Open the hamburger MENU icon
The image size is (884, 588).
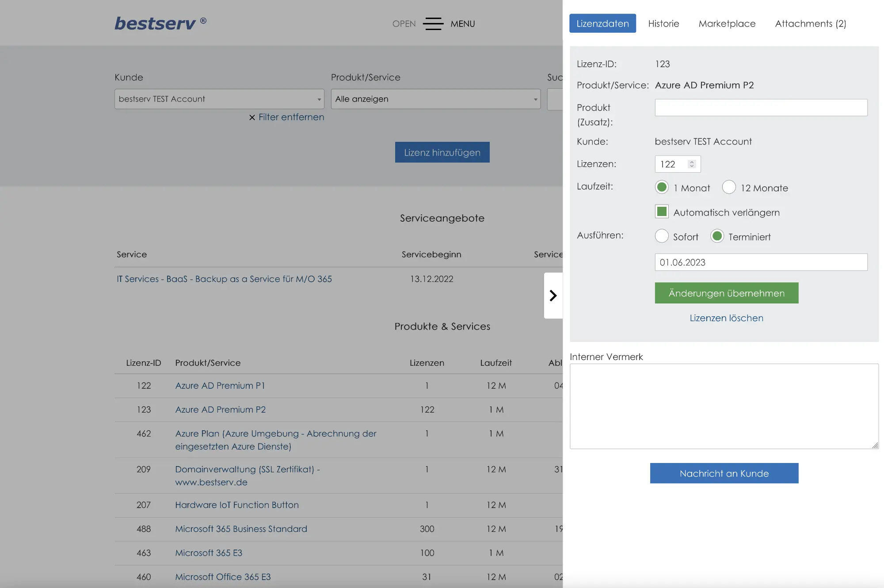point(433,23)
